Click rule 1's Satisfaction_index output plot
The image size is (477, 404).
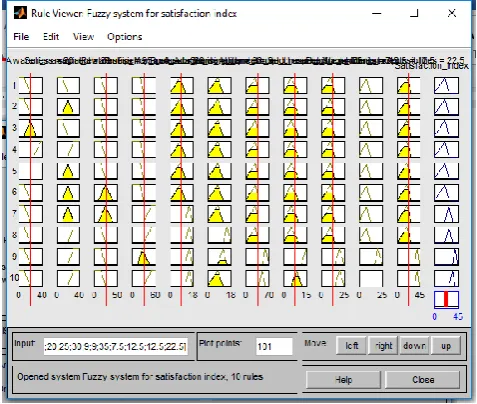click(x=446, y=86)
